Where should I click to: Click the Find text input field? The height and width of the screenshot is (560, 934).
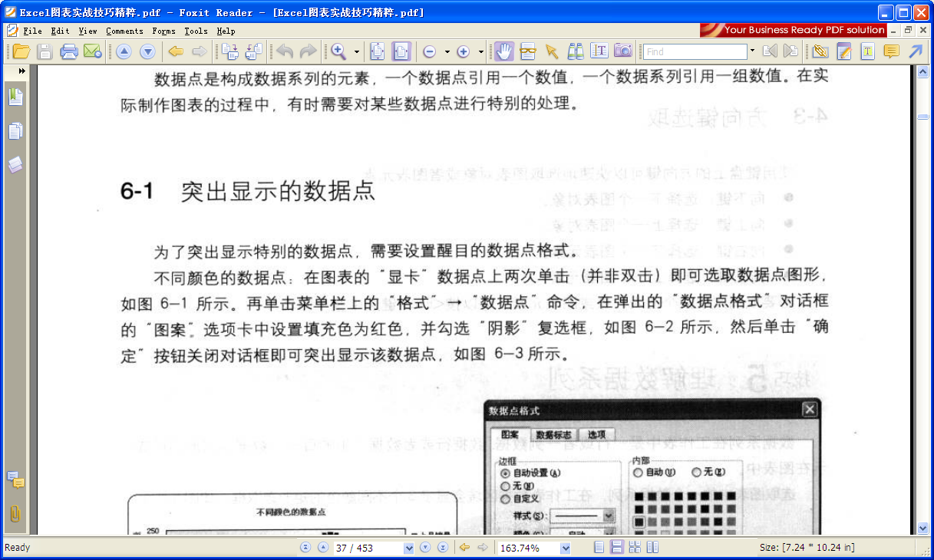click(695, 51)
